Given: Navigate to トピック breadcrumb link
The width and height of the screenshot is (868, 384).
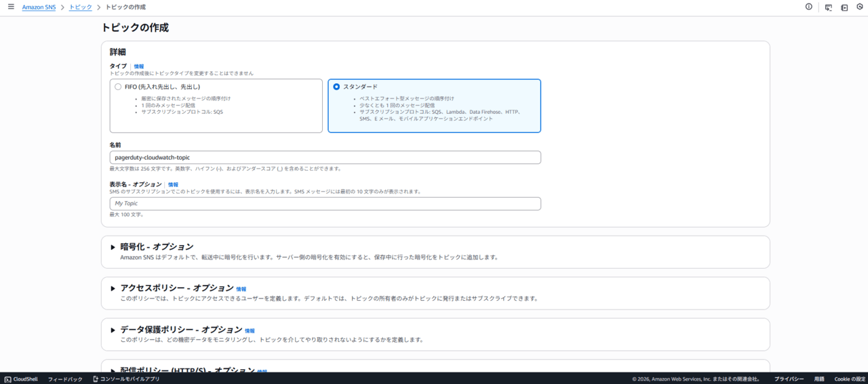Looking at the screenshot, I should coord(81,7).
